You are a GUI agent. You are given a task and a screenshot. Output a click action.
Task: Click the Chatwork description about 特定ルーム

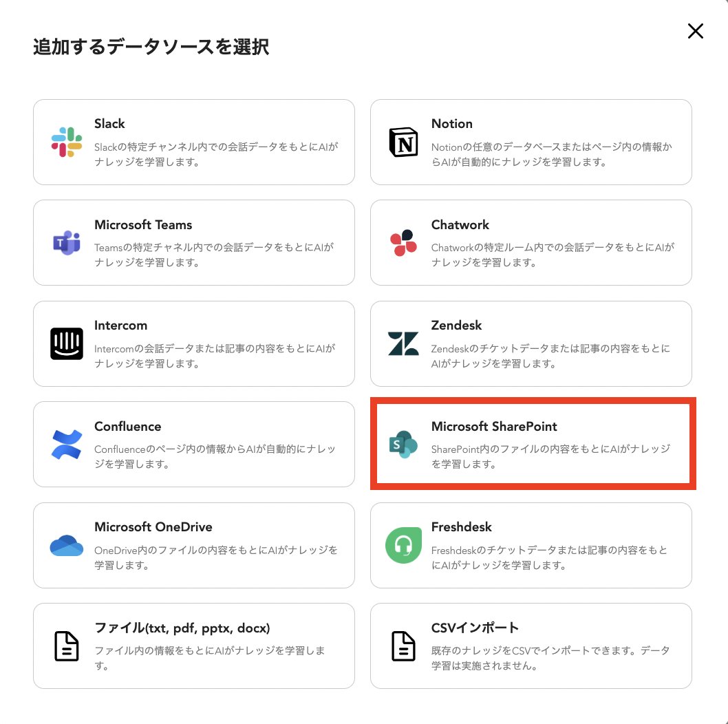coord(553,255)
